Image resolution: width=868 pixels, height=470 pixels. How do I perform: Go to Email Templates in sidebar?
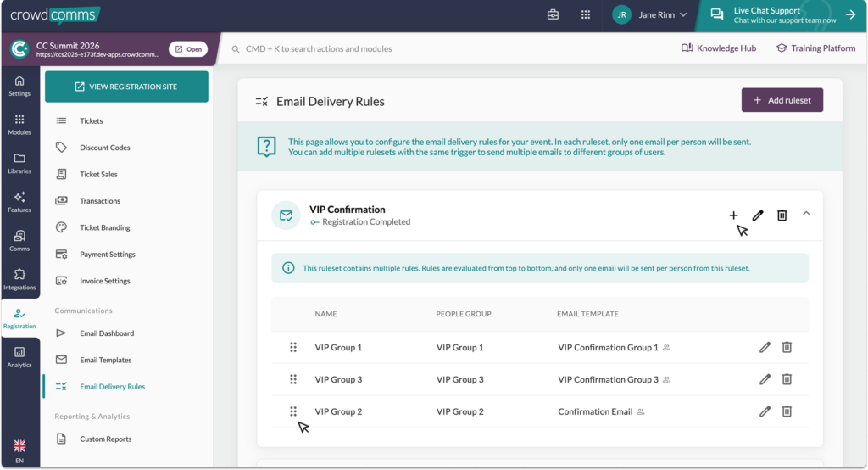click(x=105, y=360)
